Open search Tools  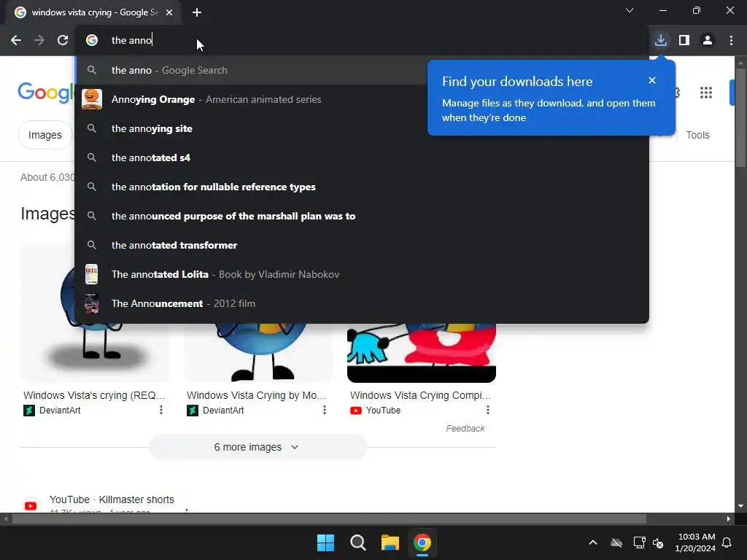(697, 135)
